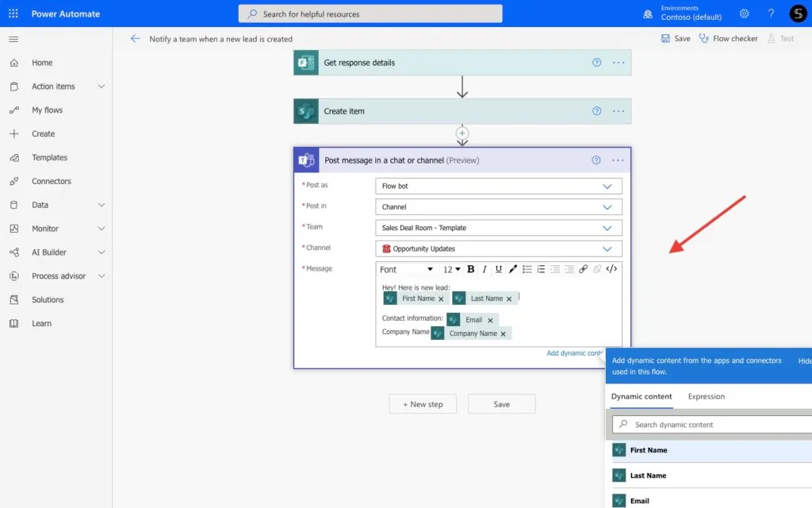Click the remove link icon
This screenshot has height=508, width=812.
point(597,269)
